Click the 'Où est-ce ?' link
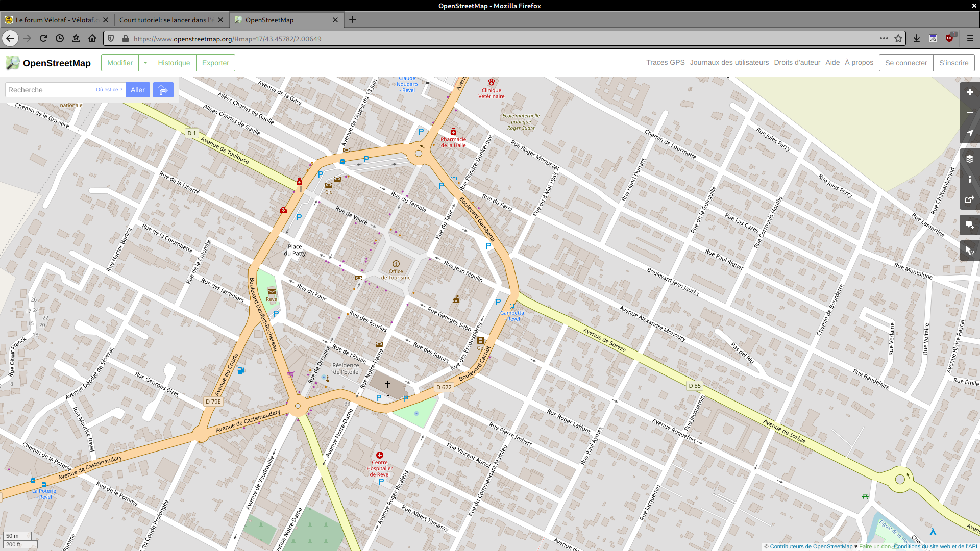 [109, 90]
